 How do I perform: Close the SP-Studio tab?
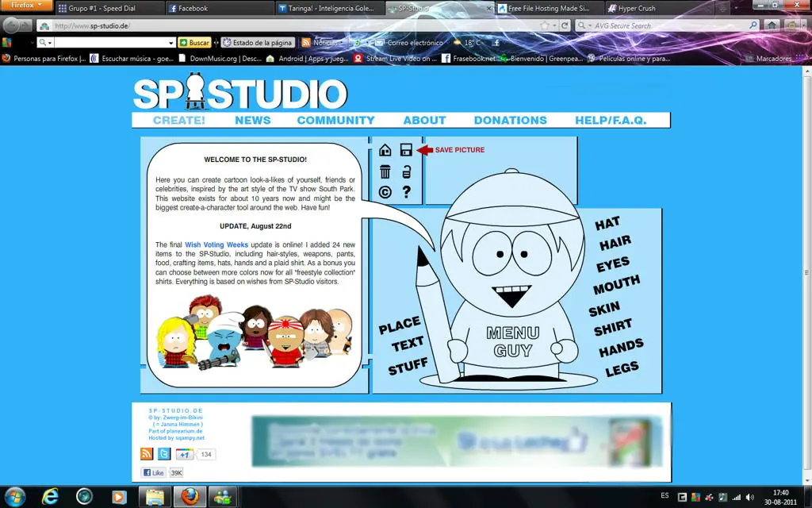pos(488,8)
